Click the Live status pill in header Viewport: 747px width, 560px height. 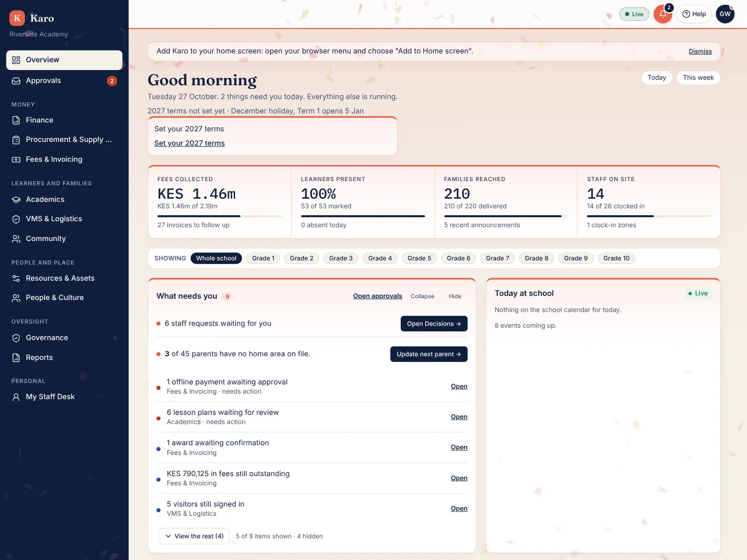(634, 14)
